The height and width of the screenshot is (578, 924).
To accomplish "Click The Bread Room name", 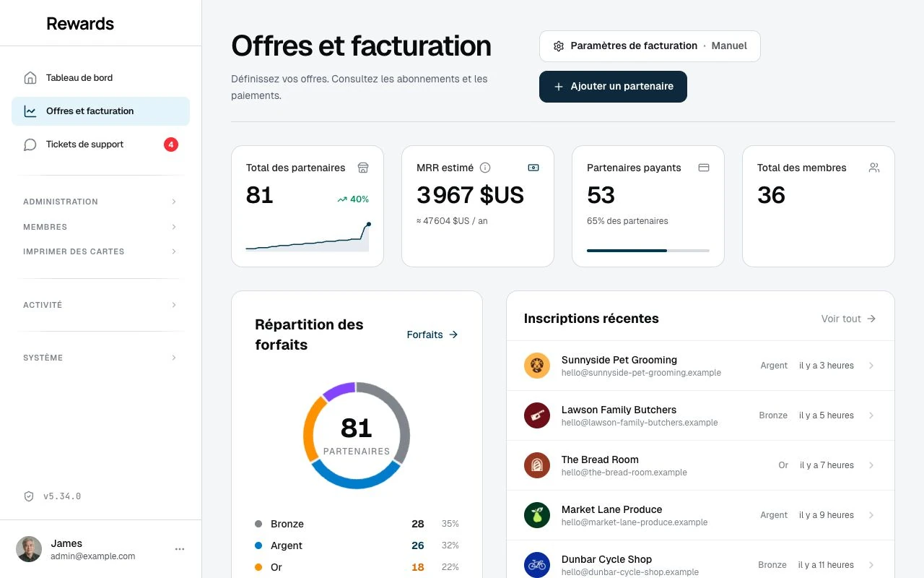I will point(600,460).
